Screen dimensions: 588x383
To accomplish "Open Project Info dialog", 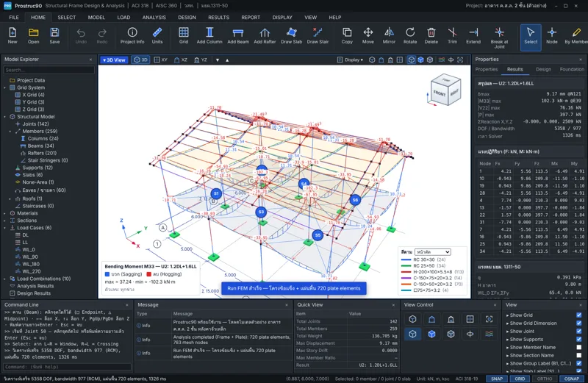I will coord(132,36).
